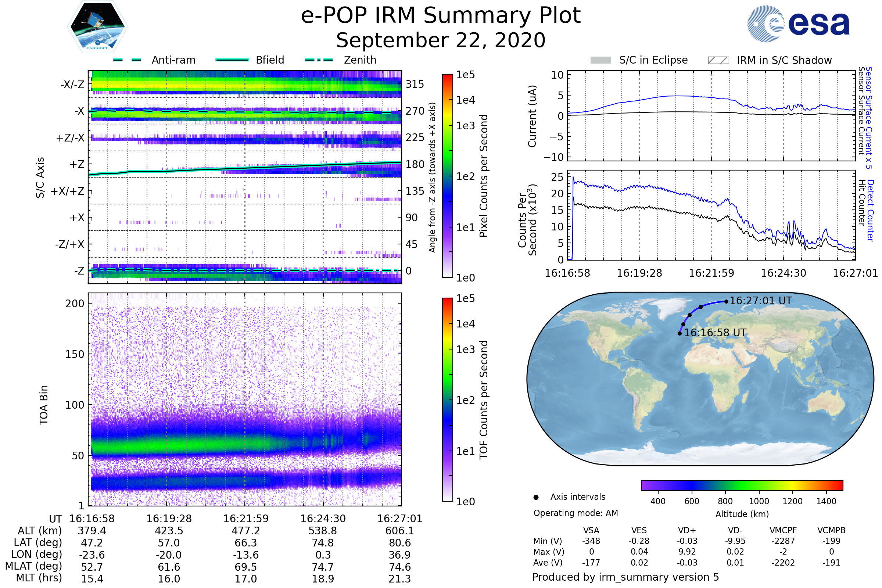Click the 16:21:59 UT tick label under TOA plot
Screen dimensions: 882x588
click(x=246, y=519)
